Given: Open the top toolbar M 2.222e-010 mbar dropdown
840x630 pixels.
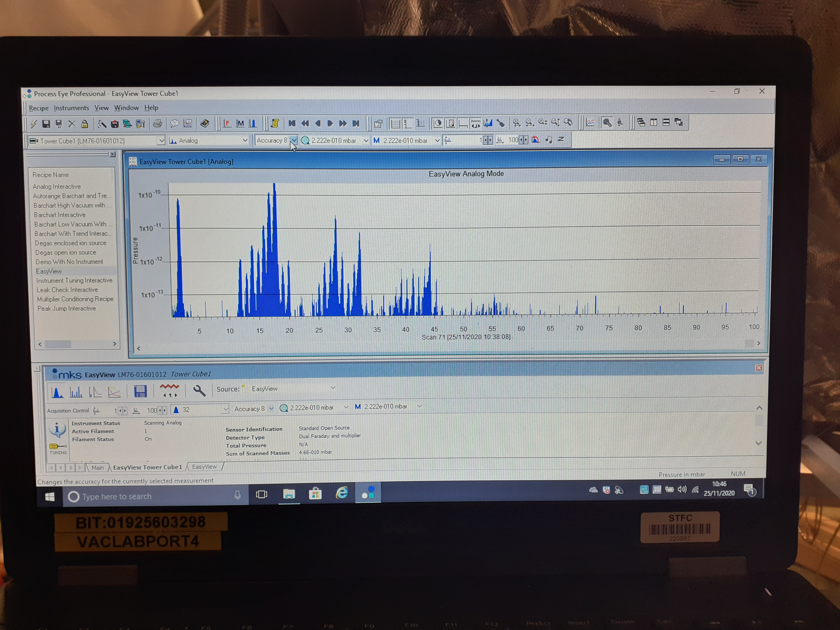Looking at the screenshot, I should pos(437,140).
